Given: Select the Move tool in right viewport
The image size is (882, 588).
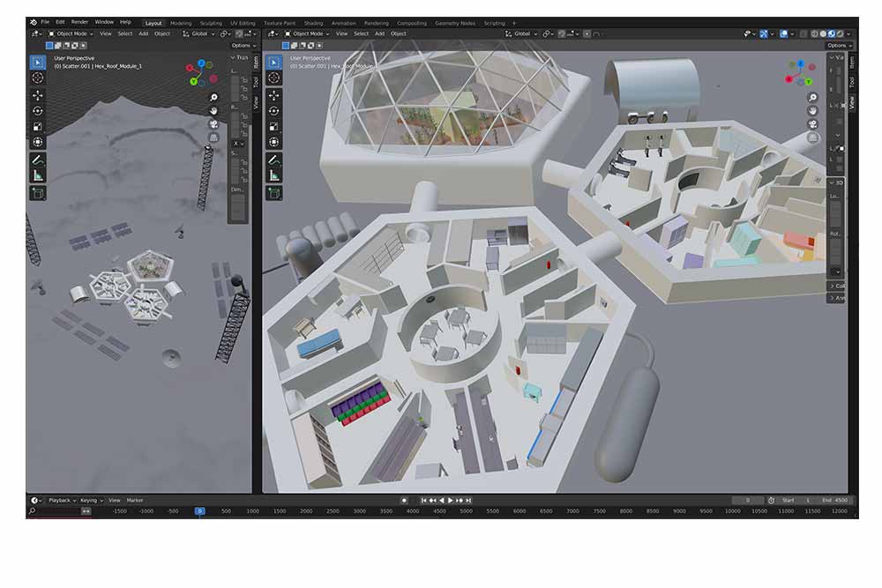Looking at the screenshot, I should pyautogui.click(x=273, y=94).
